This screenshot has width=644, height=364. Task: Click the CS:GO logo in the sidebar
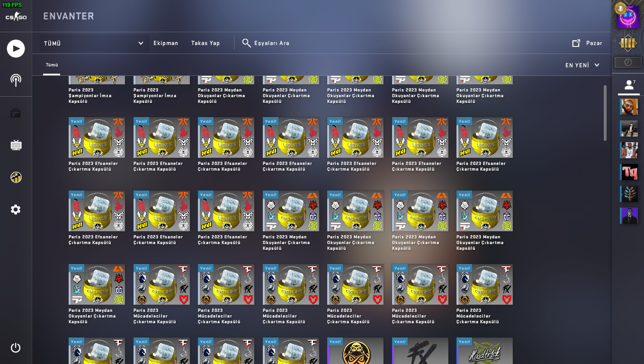point(16,17)
